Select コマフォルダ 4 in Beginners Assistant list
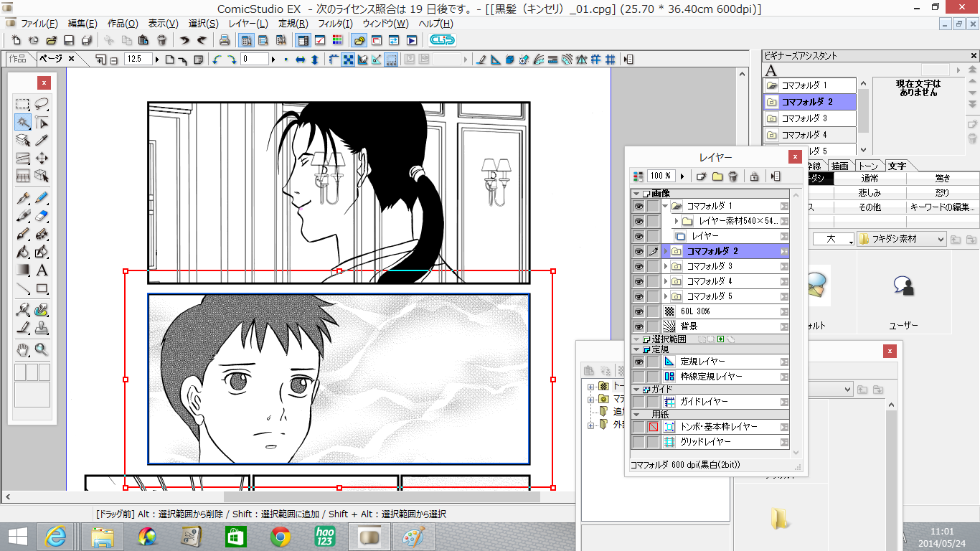 (809, 135)
